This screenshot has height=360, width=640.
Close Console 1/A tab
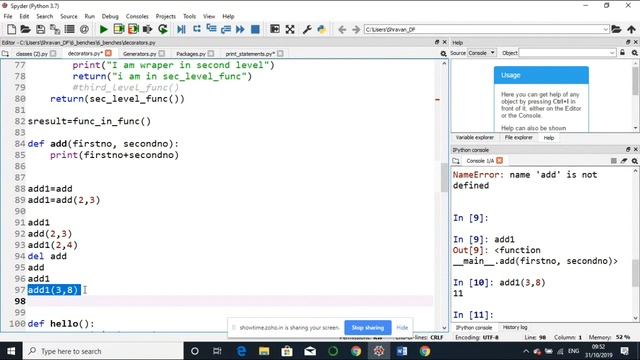click(x=500, y=160)
